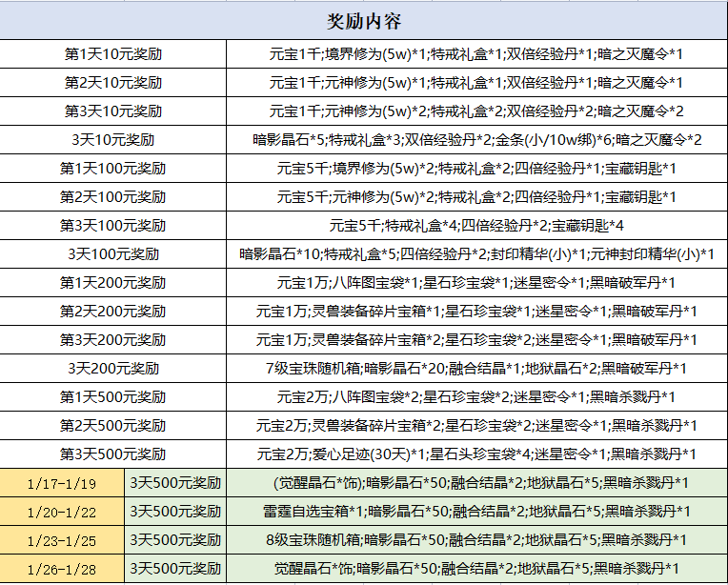Click the 第3天100元奖励 label cell
Viewport: 728px width, 585px height.
(x=113, y=226)
